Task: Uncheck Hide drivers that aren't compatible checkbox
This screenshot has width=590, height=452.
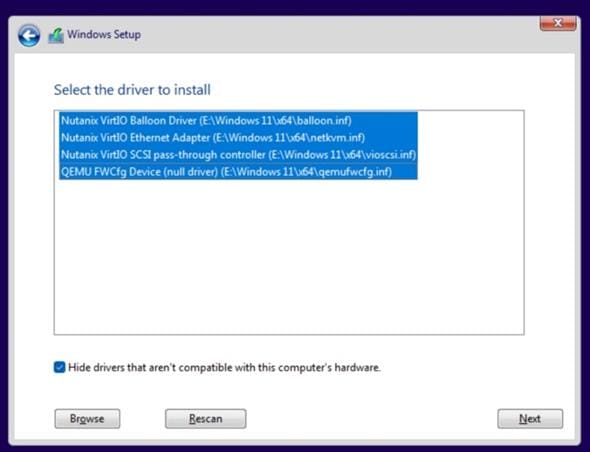Action: [x=59, y=367]
